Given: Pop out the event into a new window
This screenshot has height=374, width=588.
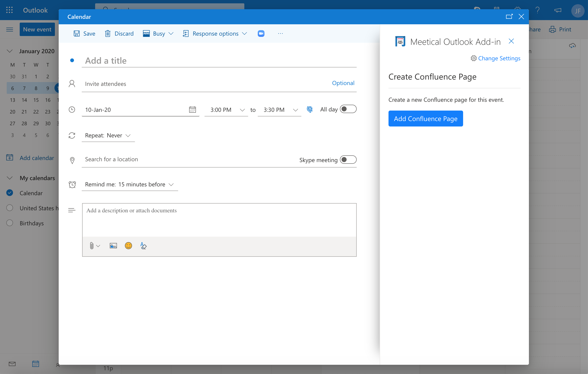Looking at the screenshot, I should [509, 17].
